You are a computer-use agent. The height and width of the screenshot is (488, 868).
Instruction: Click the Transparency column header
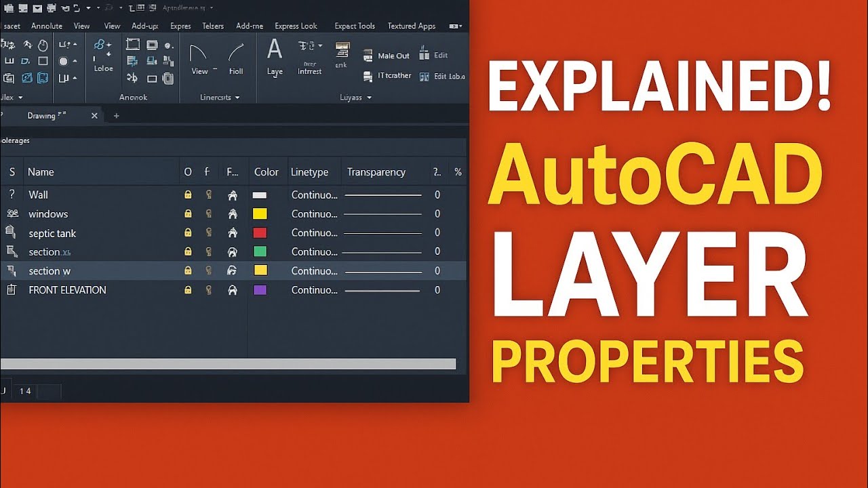[376, 172]
